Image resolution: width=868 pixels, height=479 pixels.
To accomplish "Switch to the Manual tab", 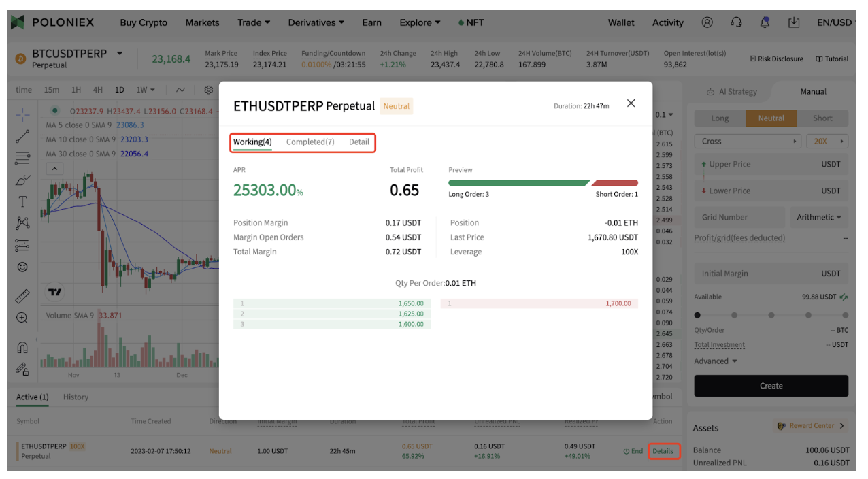I will point(813,92).
